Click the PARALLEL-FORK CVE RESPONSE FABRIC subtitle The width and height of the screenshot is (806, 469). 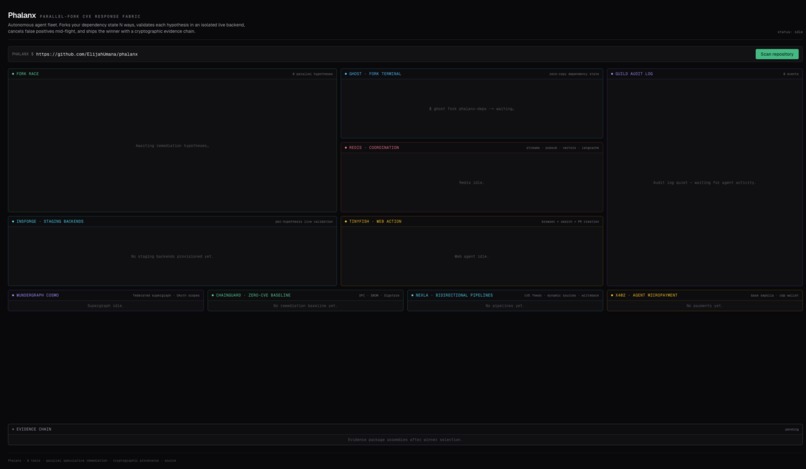(x=90, y=16)
